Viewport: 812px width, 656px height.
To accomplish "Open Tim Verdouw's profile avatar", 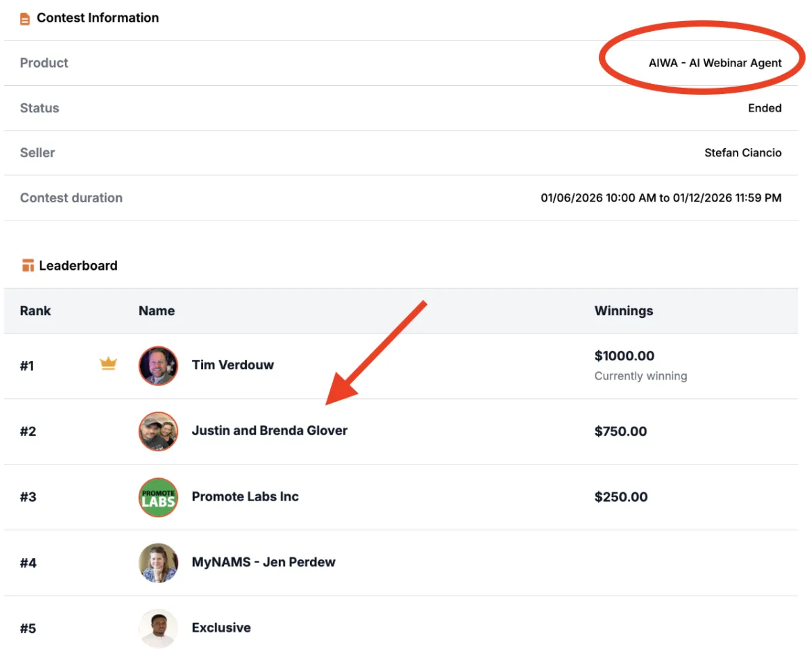I will coord(158,366).
